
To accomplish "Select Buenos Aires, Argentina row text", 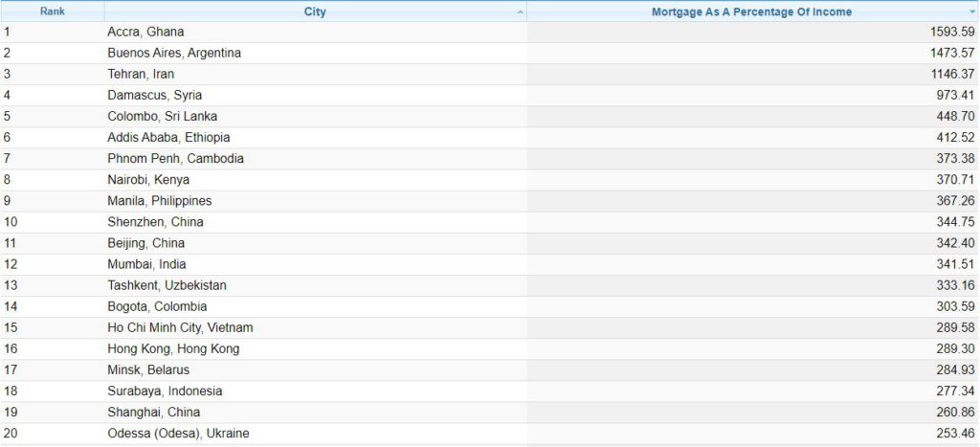I will 174,53.
